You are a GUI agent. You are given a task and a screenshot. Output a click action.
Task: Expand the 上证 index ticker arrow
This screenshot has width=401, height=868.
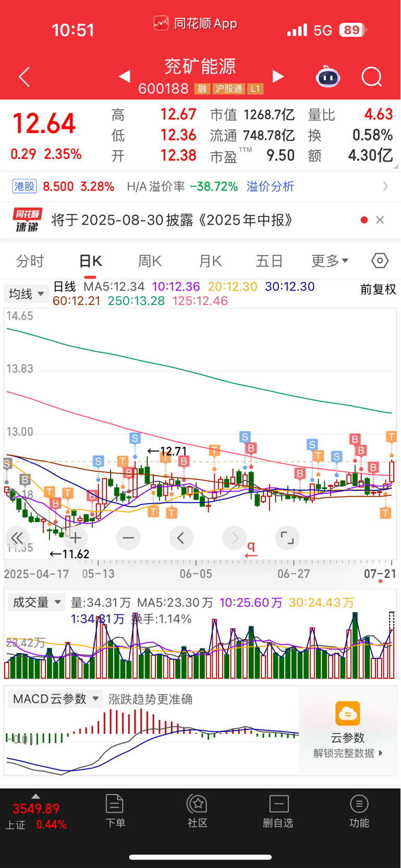(x=35, y=796)
